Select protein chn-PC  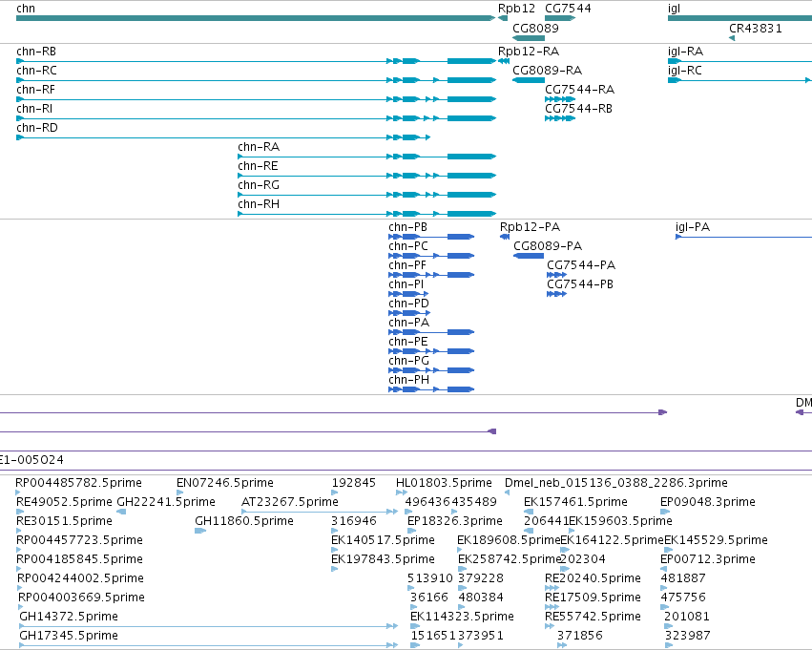431,256
